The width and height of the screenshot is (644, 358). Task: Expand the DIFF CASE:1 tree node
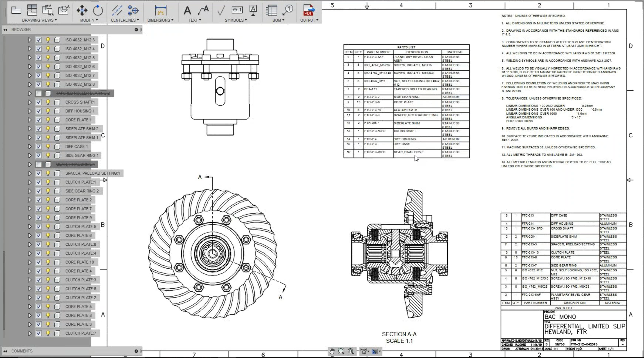(x=30, y=146)
